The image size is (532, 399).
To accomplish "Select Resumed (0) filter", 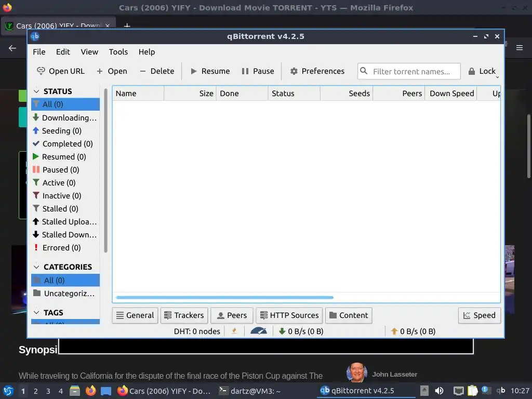I will [65, 157].
